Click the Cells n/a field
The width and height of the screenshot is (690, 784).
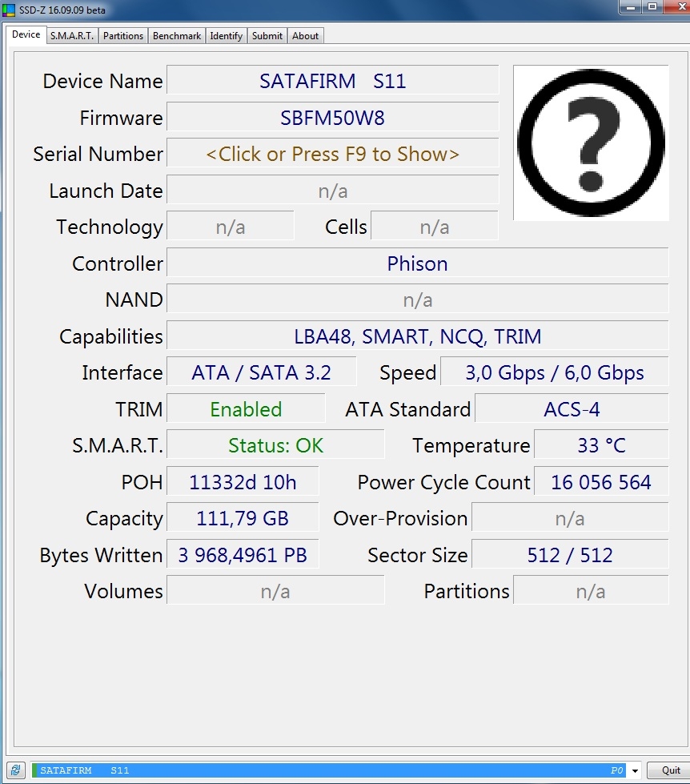click(435, 227)
